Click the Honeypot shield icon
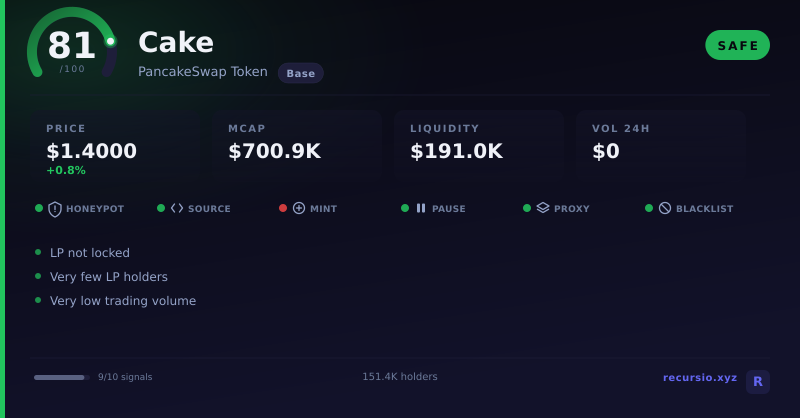 (x=55, y=209)
